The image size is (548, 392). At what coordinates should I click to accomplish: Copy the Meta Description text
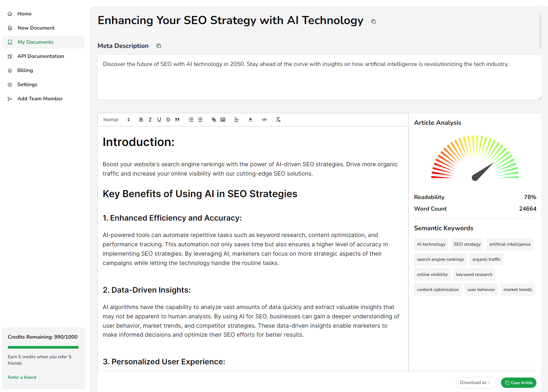pos(159,46)
